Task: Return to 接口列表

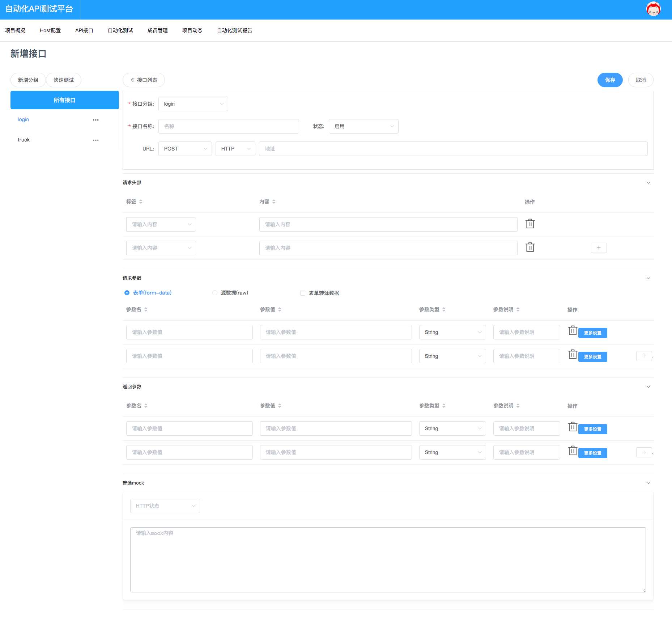Action: [x=144, y=80]
